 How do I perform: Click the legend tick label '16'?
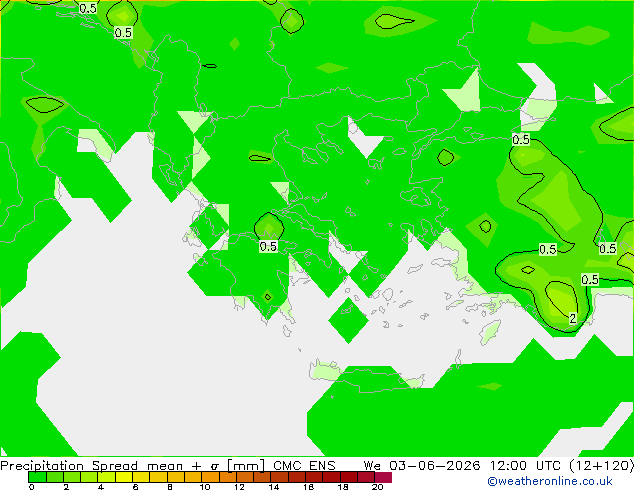coord(309,487)
